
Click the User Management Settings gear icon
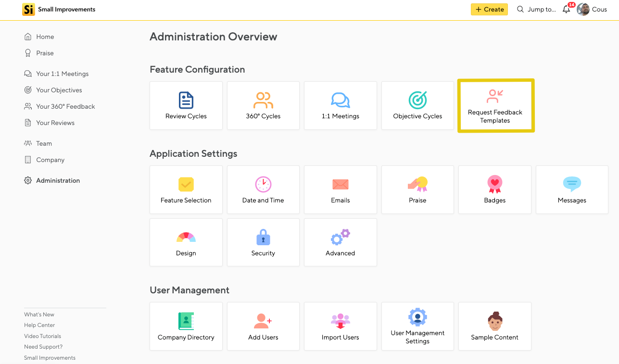[417, 317]
